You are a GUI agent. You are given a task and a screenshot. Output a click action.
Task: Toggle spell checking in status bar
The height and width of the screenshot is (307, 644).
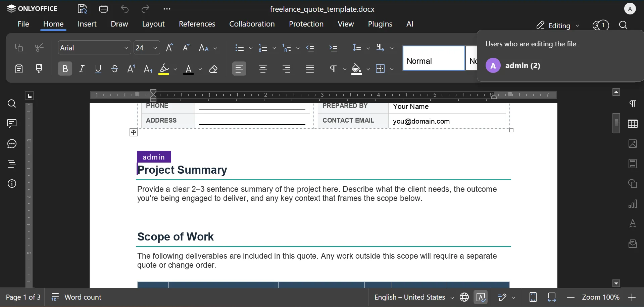[x=481, y=297]
